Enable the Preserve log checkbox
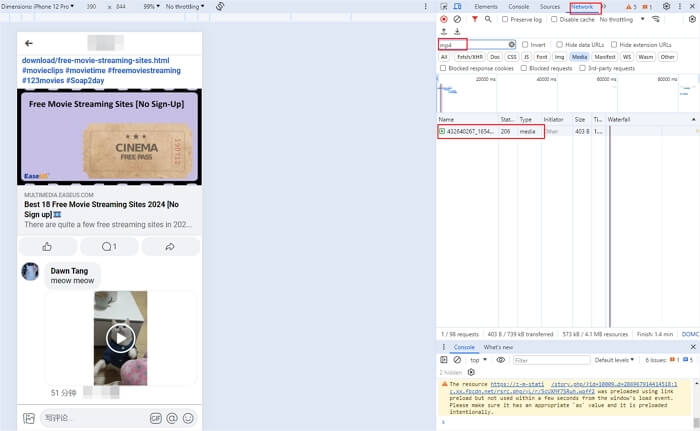700x431 pixels. [506, 19]
